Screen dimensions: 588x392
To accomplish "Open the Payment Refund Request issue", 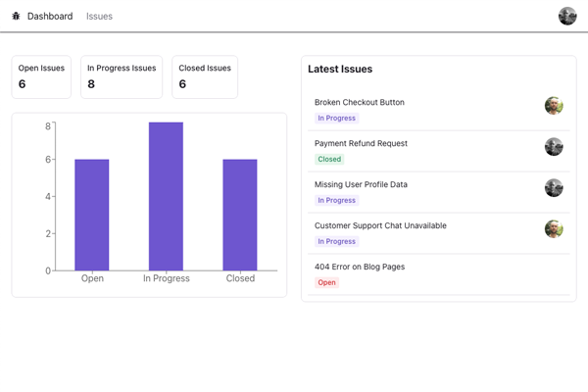I will coord(361,143).
